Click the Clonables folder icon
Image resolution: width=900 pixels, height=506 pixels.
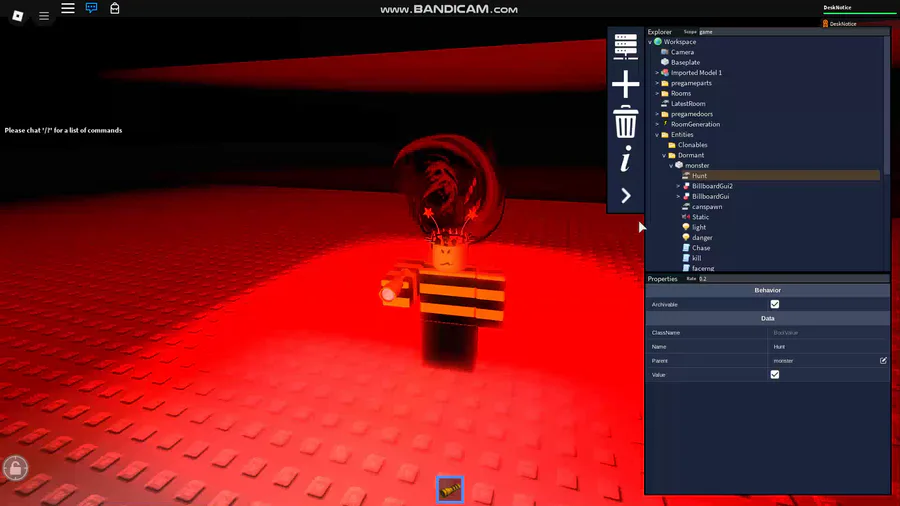(672, 145)
